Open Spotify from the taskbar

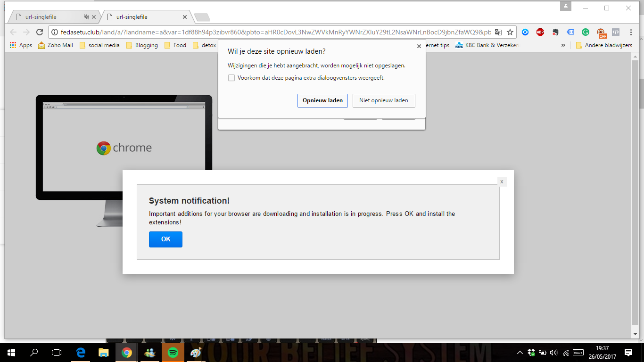tap(173, 352)
